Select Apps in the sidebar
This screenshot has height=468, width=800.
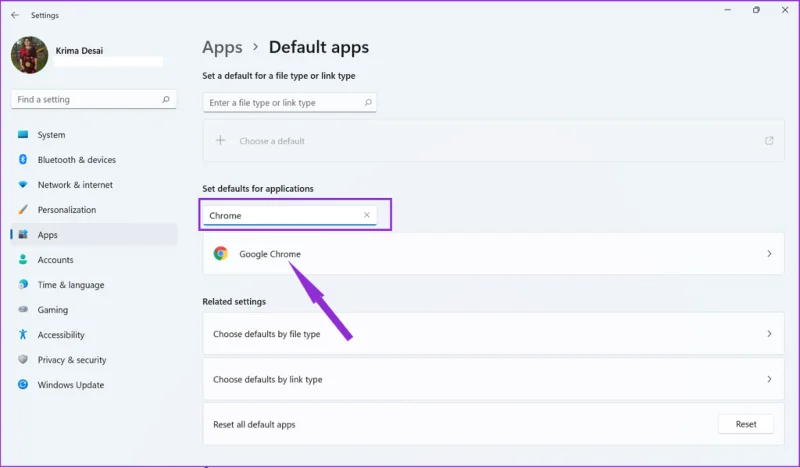tap(94, 235)
